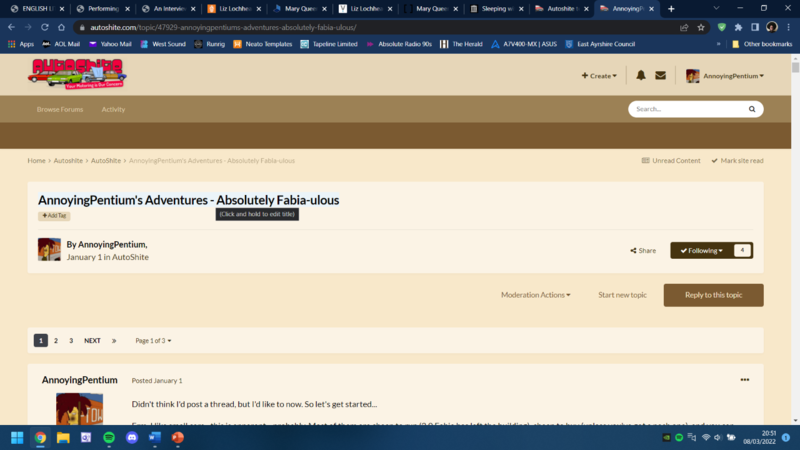Click Reply to this topic button
The width and height of the screenshot is (800, 450).
click(713, 295)
